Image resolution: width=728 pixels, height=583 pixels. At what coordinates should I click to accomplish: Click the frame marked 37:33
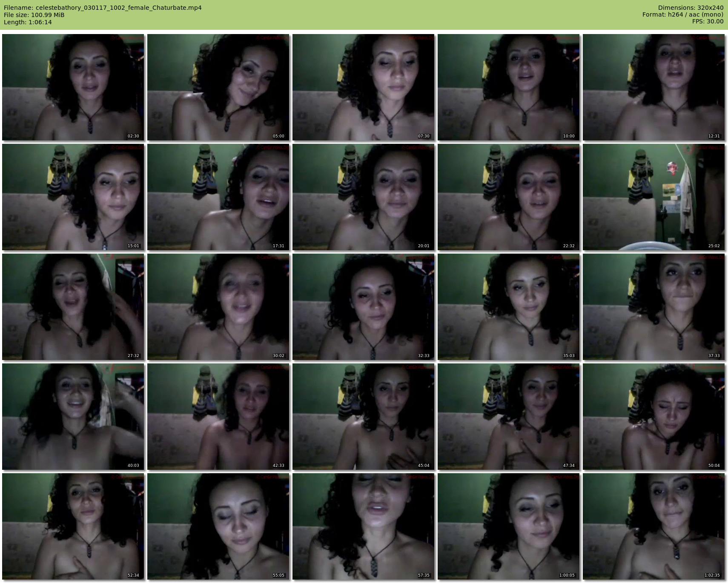654,307
